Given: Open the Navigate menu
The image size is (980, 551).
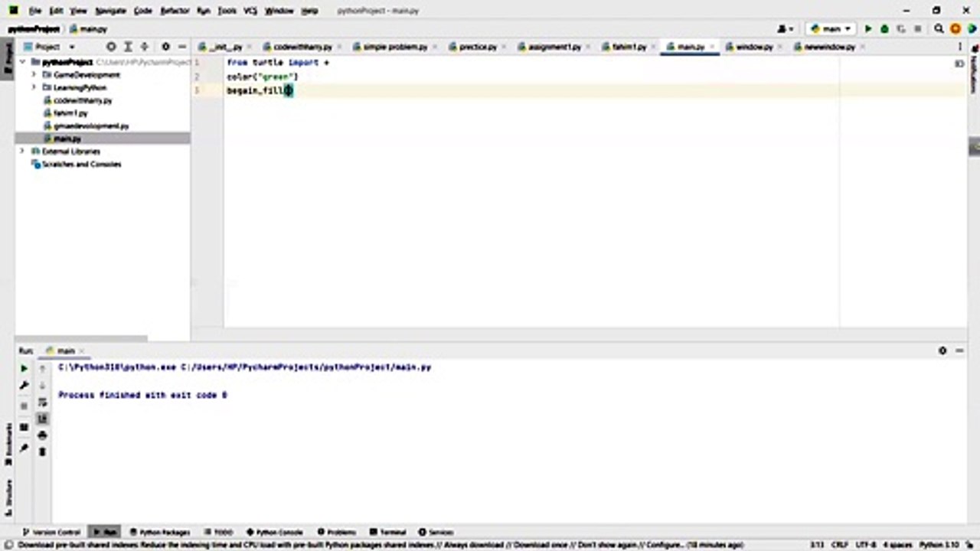Looking at the screenshot, I should (110, 11).
